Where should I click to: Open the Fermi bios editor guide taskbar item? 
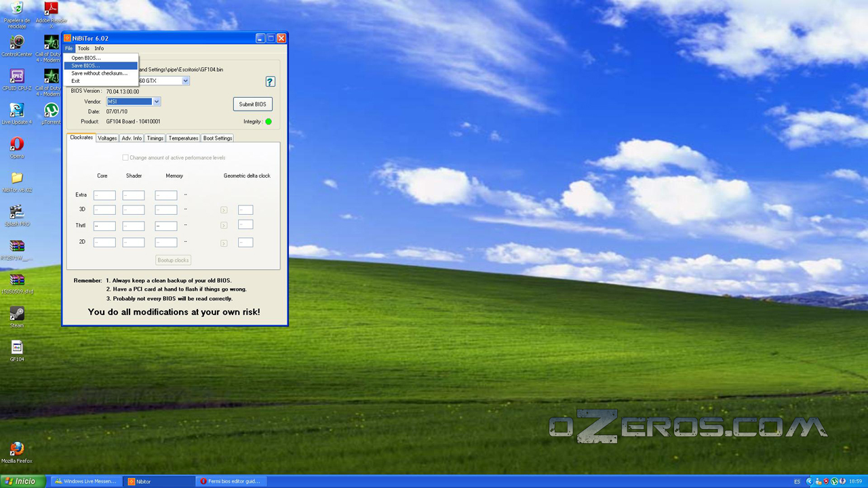(230, 481)
